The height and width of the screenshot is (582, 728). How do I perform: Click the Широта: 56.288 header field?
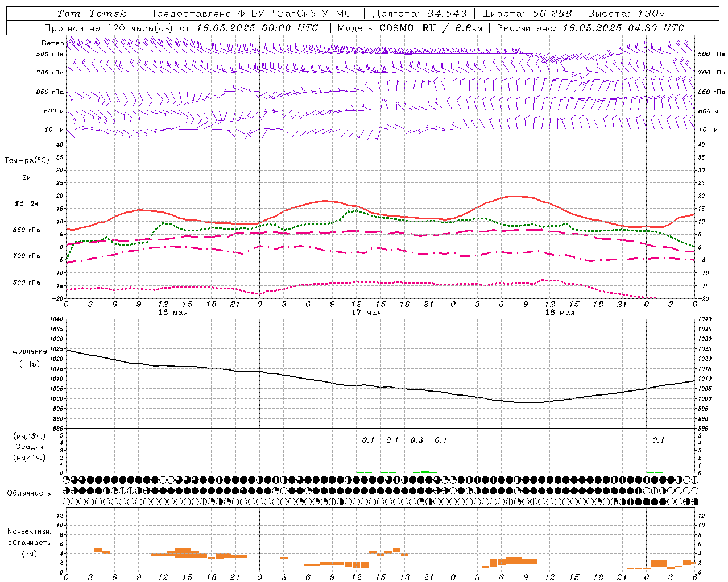[527, 14]
